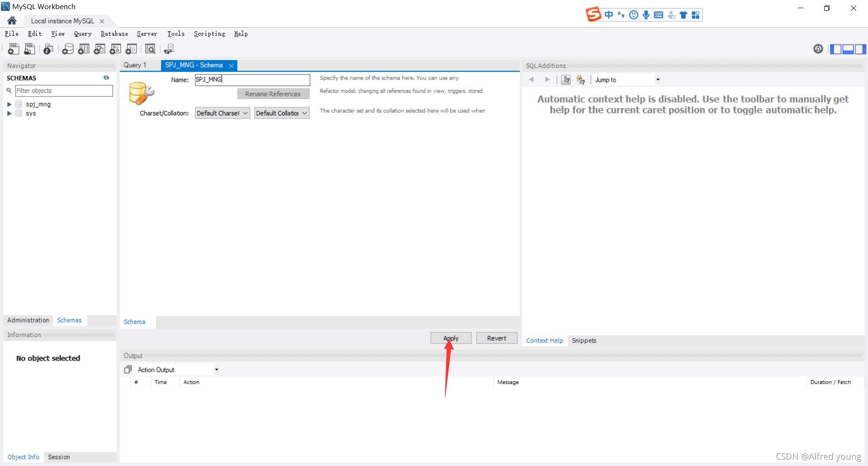
Task: Open the object inspector icon
Action: 48,49
